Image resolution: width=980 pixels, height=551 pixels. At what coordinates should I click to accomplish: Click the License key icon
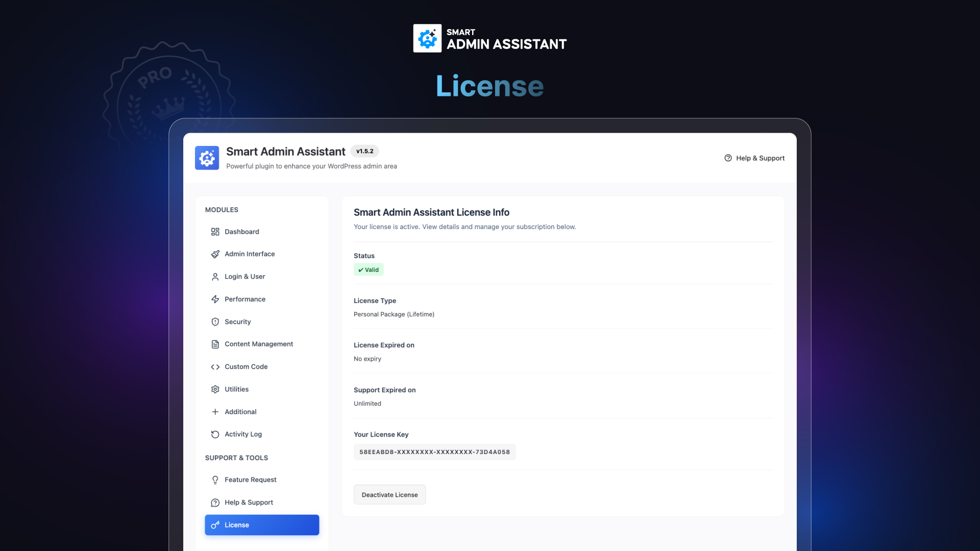pos(215,525)
